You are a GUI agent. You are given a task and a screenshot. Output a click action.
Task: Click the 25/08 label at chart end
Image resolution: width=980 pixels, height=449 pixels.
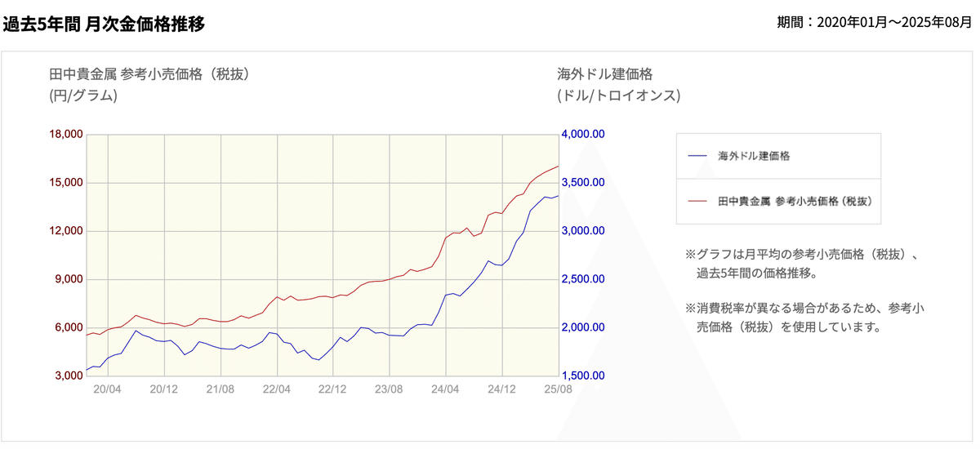557,389
